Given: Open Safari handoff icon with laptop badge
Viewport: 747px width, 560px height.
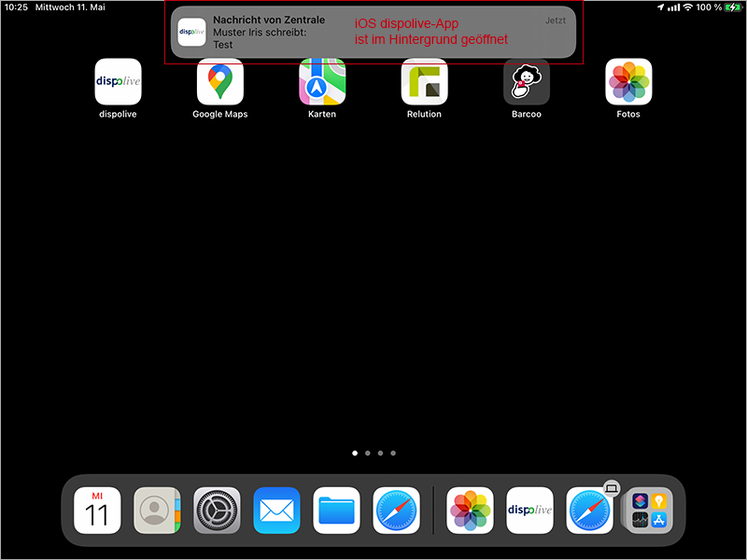Looking at the screenshot, I should click(x=589, y=510).
